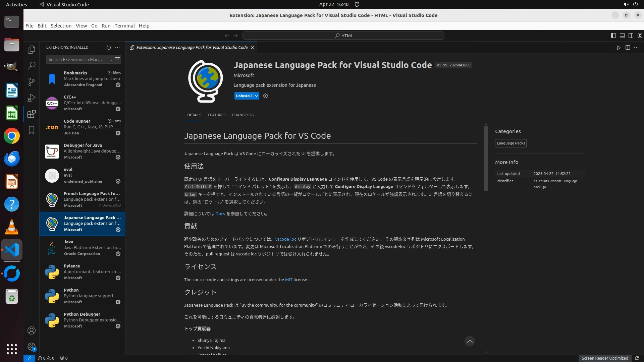
Task: Open the Extensions view more actions menu
Action: tap(117, 48)
